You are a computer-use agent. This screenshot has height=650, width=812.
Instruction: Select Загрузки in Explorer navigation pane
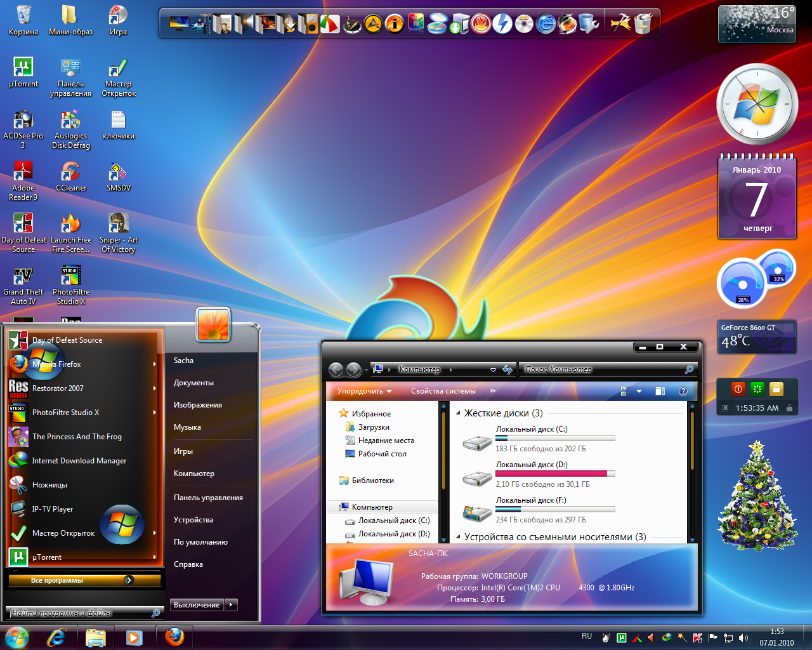pyautogui.click(x=374, y=427)
